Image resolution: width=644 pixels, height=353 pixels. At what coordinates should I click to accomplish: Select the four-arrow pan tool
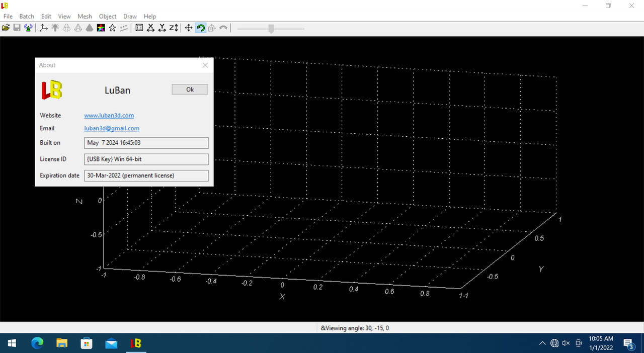(189, 28)
